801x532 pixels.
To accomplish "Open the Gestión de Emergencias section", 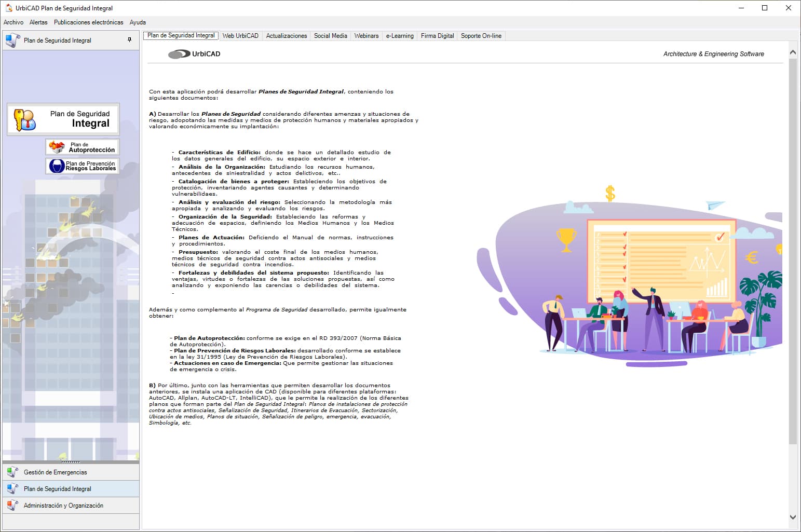I will pyautogui.click(x=71, y=472).
